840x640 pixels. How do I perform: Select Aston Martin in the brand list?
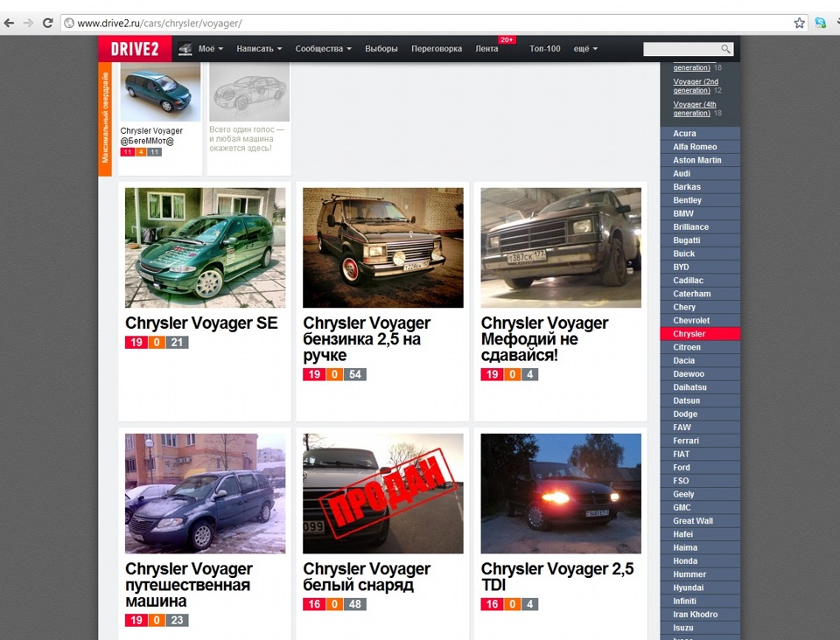(x=700, y=160)
